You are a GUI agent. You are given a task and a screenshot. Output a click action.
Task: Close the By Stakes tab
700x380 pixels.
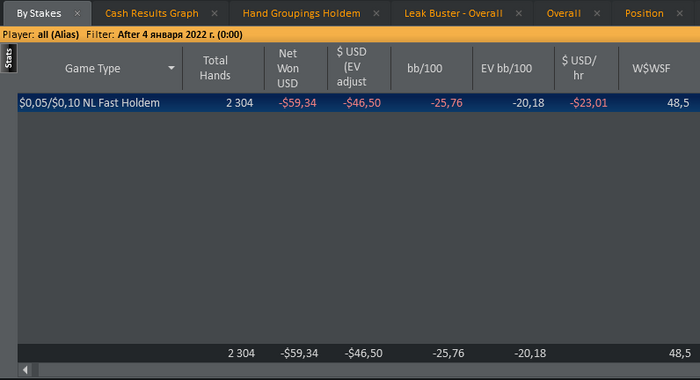tap(77, 13)
